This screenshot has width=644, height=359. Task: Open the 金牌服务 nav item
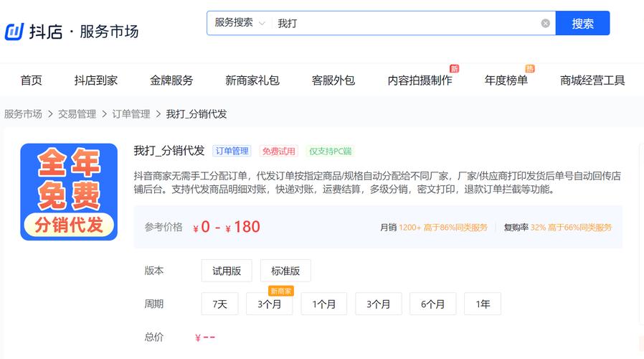point(171,80)
